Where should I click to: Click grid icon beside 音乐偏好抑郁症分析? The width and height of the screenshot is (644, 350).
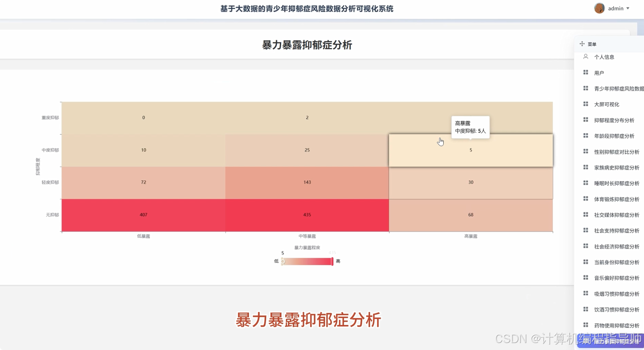(x=586, y=278)
